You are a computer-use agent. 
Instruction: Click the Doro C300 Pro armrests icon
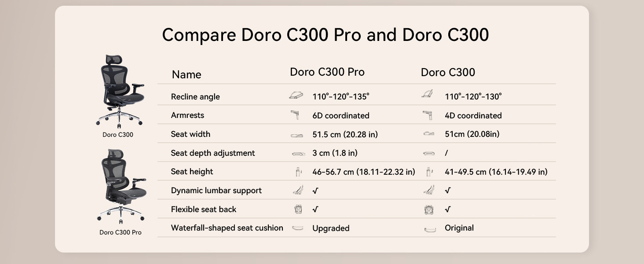coord(295,115)
